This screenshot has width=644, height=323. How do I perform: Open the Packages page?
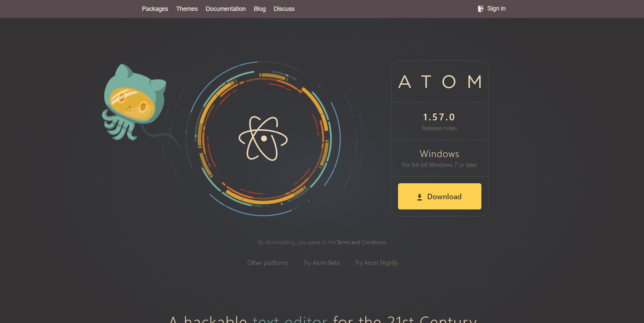(x=155, y=9)
